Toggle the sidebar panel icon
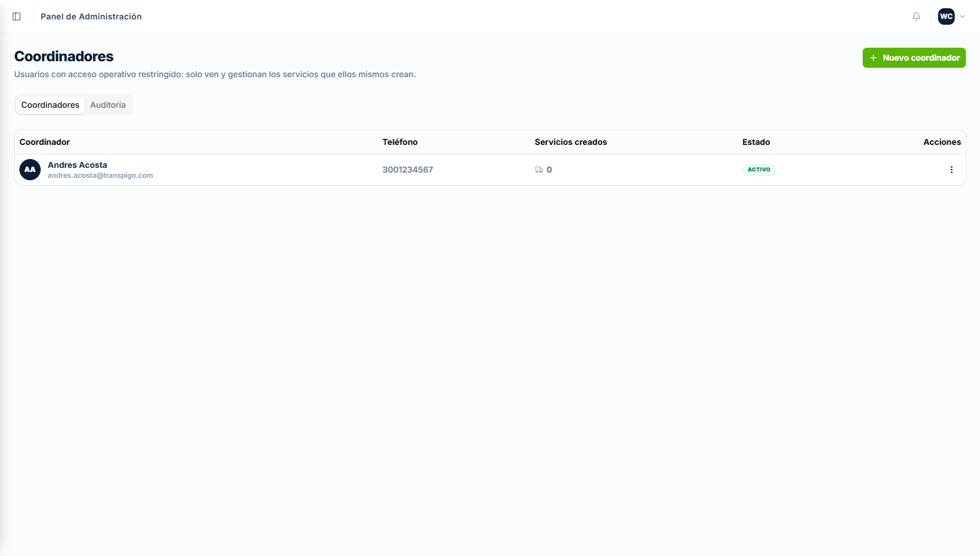 (x=17, y=16)
